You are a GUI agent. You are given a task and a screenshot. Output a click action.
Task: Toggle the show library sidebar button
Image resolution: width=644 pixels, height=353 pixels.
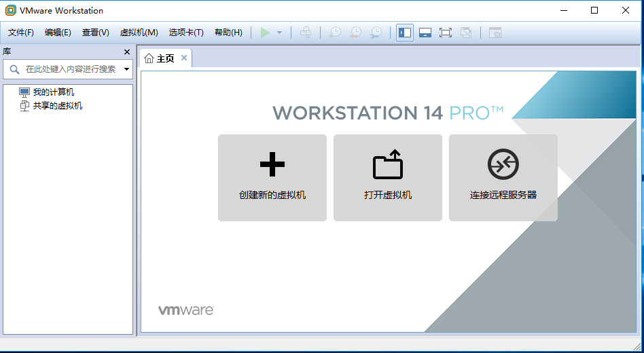[405, 33]
